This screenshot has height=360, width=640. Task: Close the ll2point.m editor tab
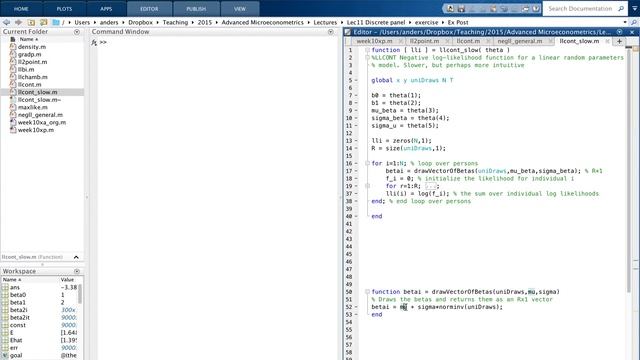tap(448, 41)
